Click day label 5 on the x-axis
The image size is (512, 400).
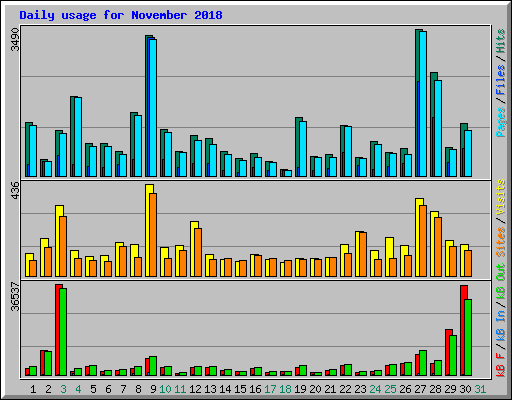tap(93, 389)
